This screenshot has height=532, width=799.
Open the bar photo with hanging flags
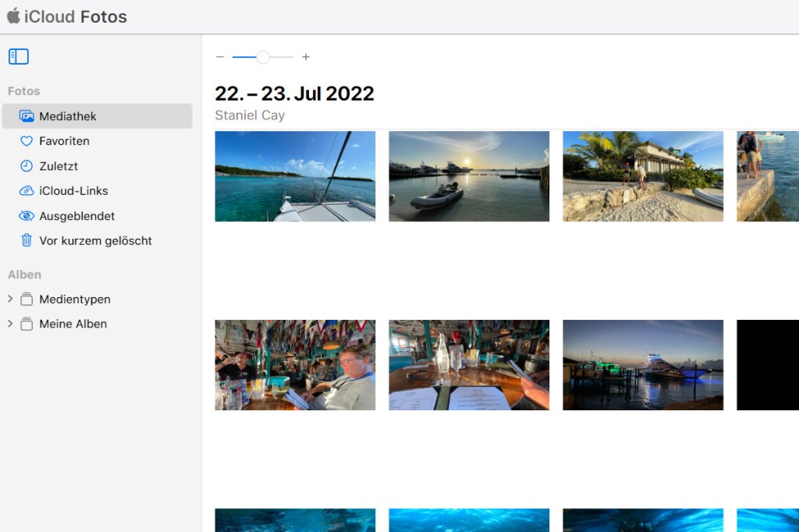(x=295, y=365)
